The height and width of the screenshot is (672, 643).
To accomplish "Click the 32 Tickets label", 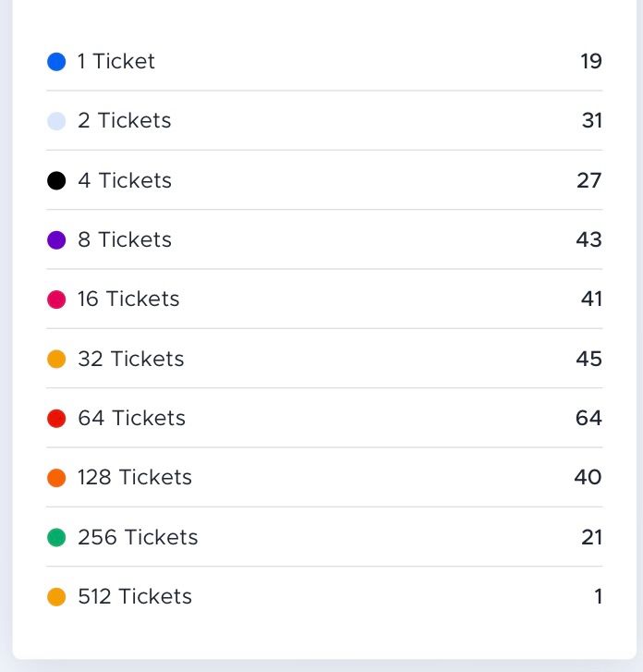I will pyautogui.click(x=131, y=359).
